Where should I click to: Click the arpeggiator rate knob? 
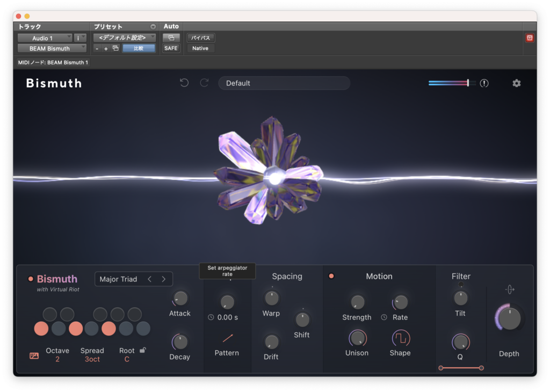pos(227,302)
